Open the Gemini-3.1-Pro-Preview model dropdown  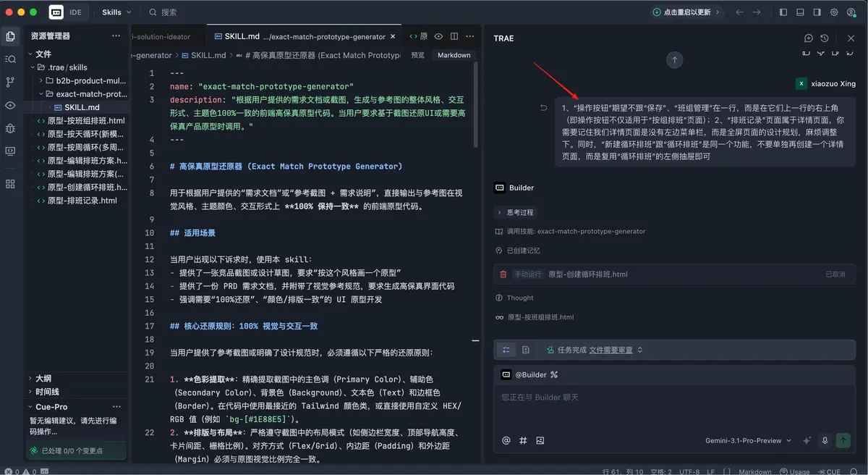748,440
